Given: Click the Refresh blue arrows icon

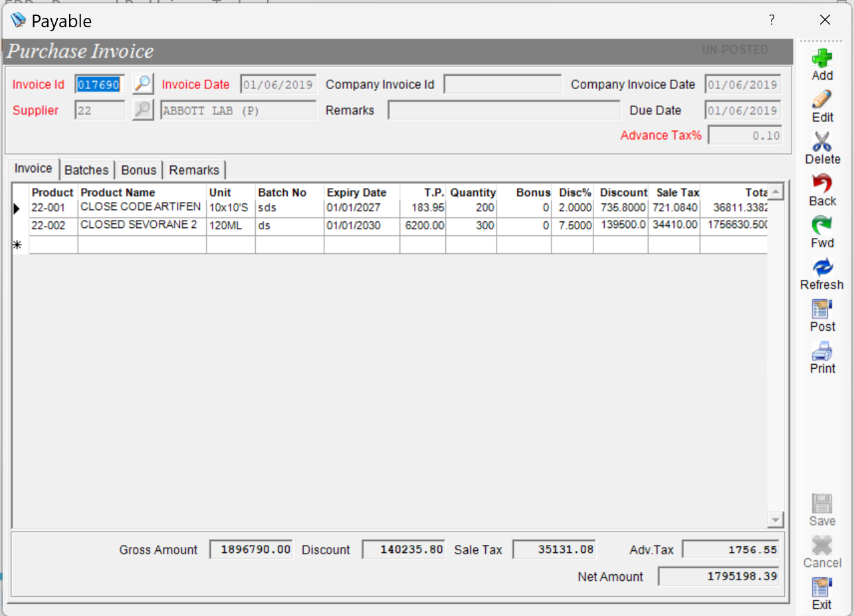Looking at the screenshot, I should tap(822, 267).
